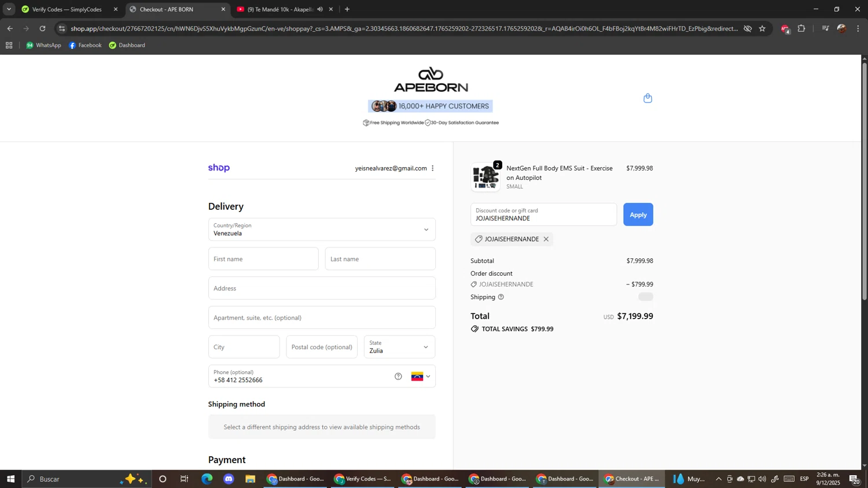
Task: Reload the checkout page
Action: pyautogui.click(x=42, y=28)
